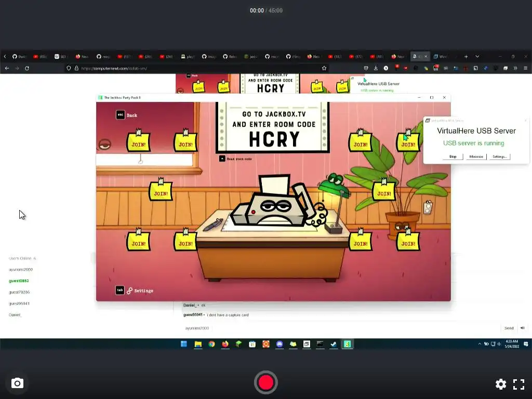Screen dimensions: 532x399
Task: Show hidden system tray icons
Action: pos(480,344)
